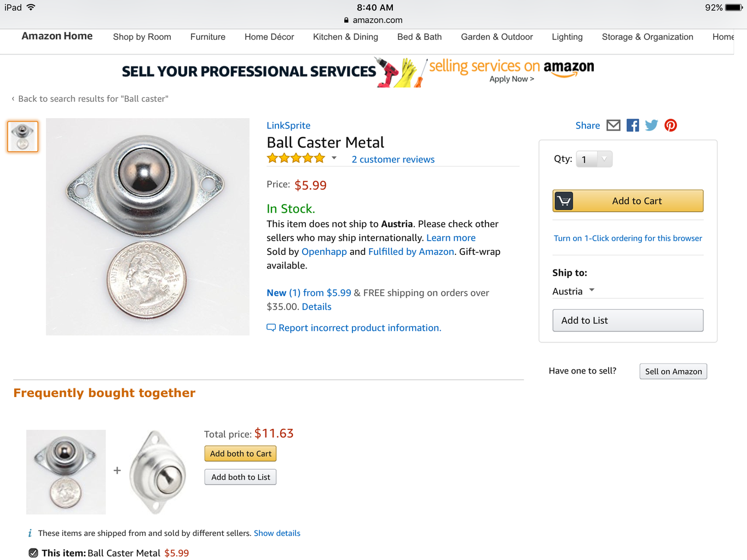Share product on Facebook
747x560 pixels.
point(633,125)
